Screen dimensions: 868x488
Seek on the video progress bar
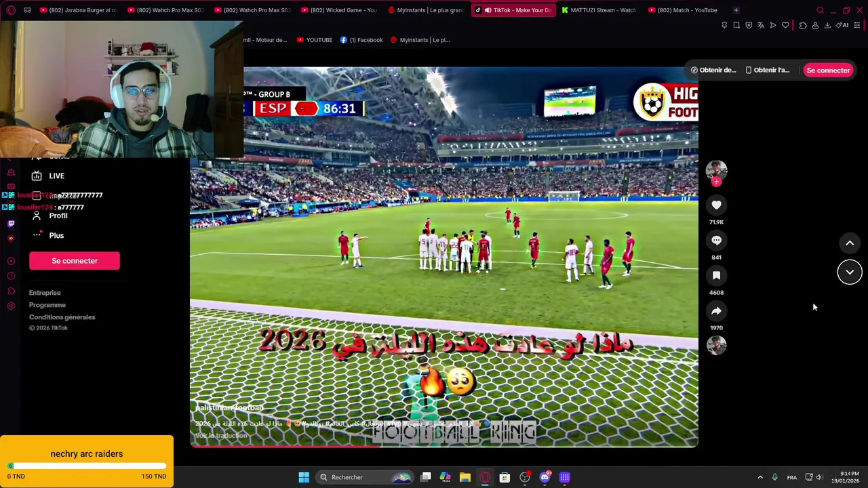point(443,446)
